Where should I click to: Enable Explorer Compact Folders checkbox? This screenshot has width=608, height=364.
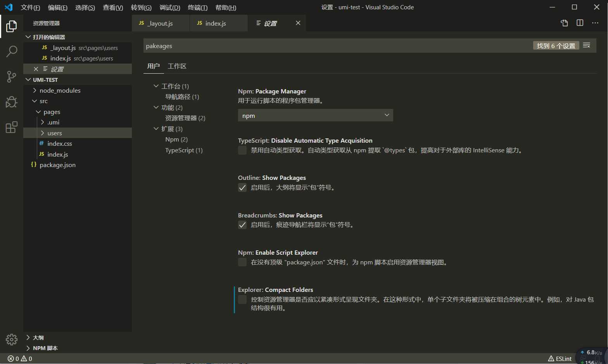[242, 300]
